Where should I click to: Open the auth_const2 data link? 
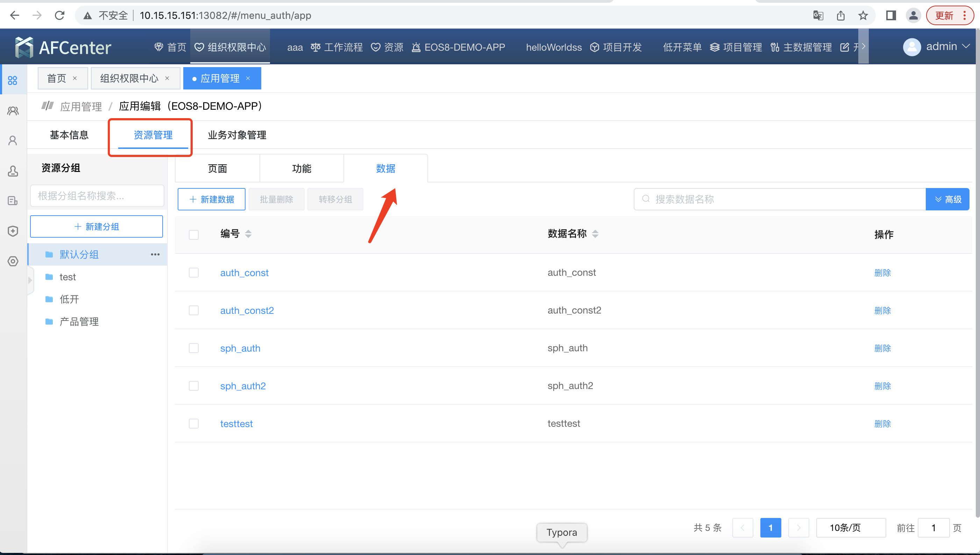click(x=247, y=310)
